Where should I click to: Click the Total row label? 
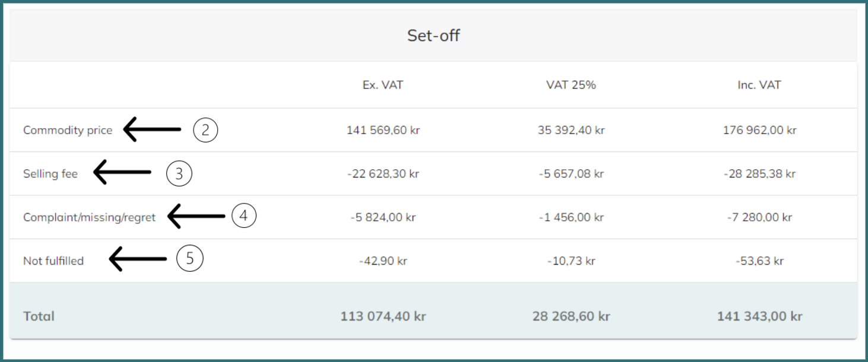click(39, 316)
